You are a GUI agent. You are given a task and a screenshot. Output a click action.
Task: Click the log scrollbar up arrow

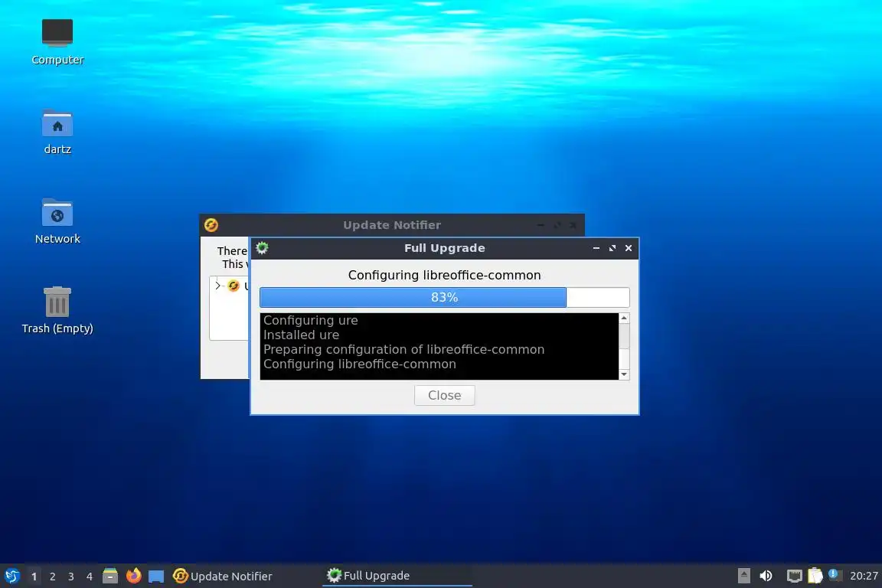pos(624,318)
